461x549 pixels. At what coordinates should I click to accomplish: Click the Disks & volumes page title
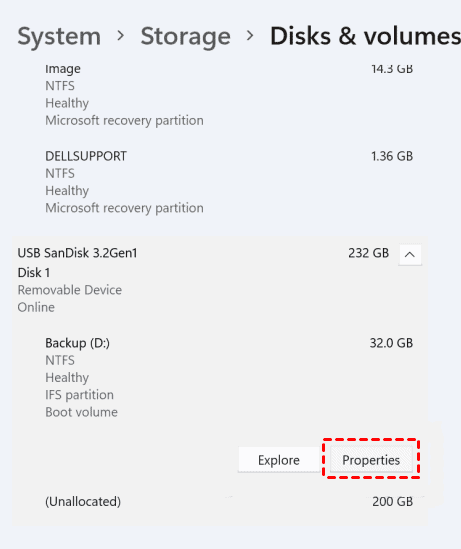coord(365,36)
